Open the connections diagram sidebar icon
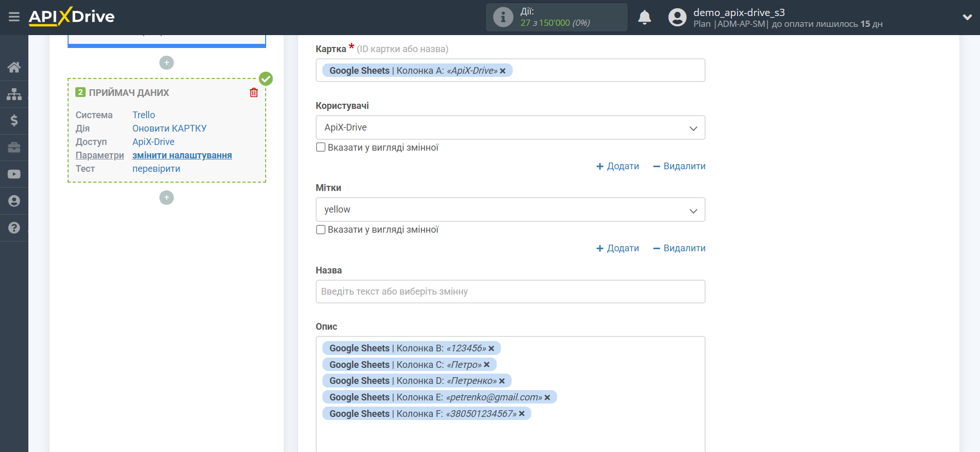The width and height of the screenshot is (980, 452). [x=14, y=94]
